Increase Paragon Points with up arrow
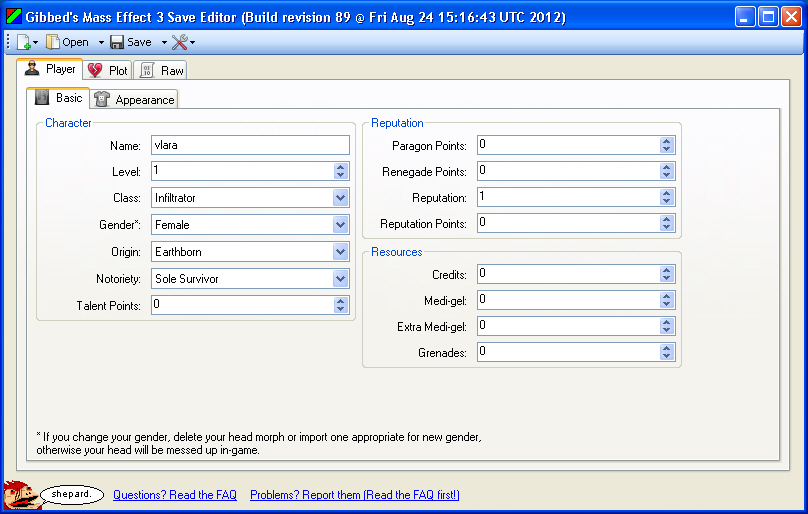808x514 pixels. tap(667, 141)
